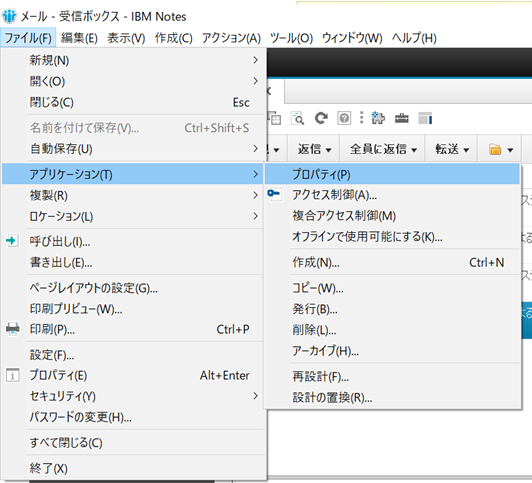
Task: Select 印刷(P)... in File menu
Action: point(133,329)
